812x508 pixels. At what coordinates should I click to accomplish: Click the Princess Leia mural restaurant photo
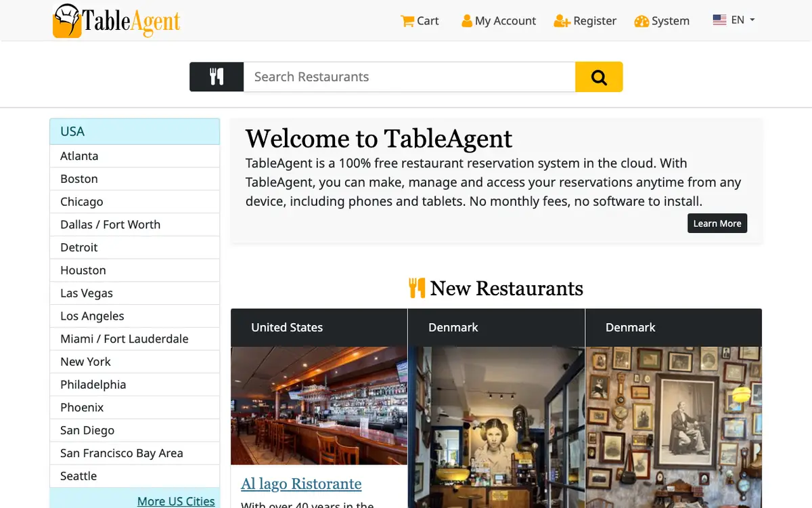496,427
